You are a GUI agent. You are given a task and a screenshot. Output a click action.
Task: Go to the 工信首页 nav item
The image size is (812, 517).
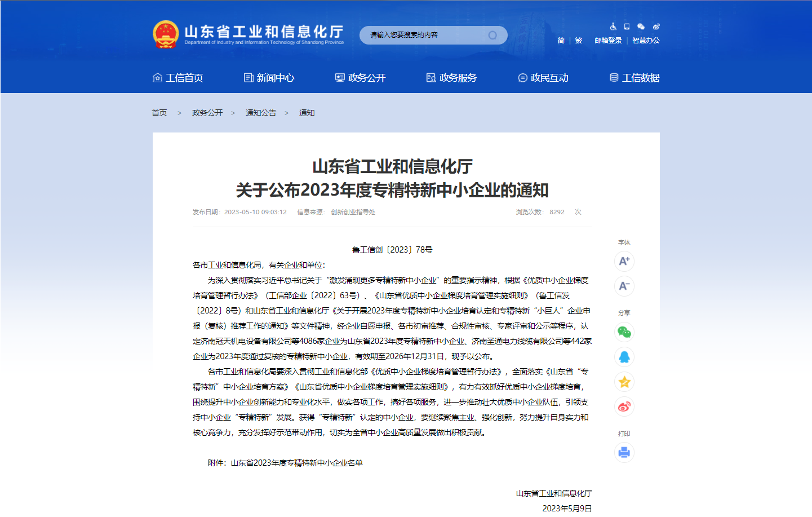178,78
